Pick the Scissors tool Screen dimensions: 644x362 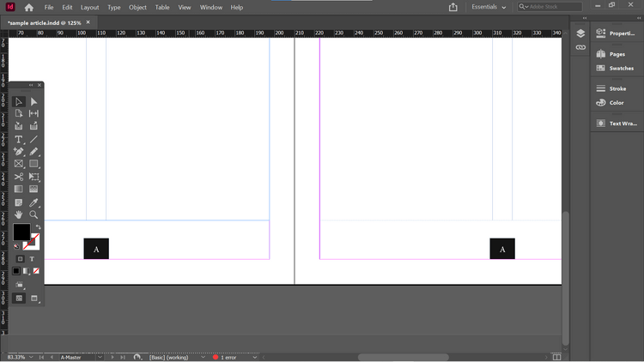[19, 177]
